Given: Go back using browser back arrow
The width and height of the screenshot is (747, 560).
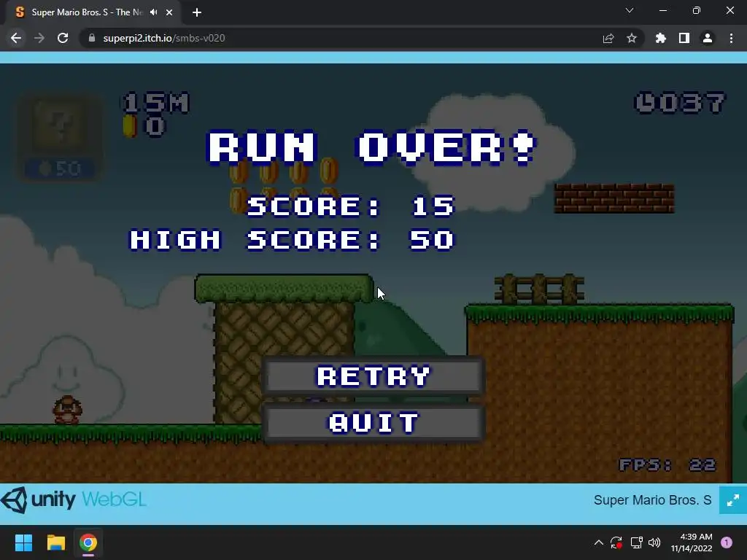Looking at the screenshot, I should coord(16,38).
